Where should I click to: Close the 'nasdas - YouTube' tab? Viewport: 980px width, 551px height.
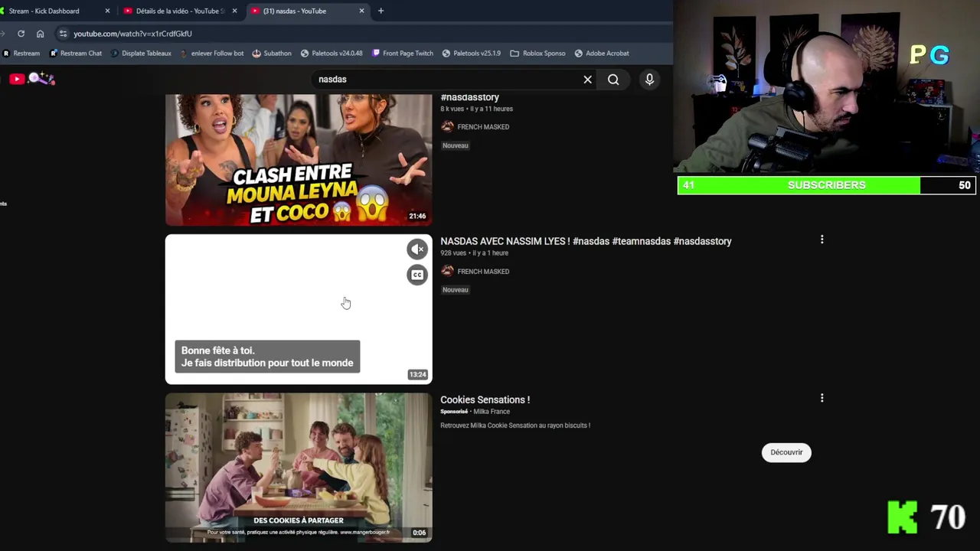click(x=361, y=11)
